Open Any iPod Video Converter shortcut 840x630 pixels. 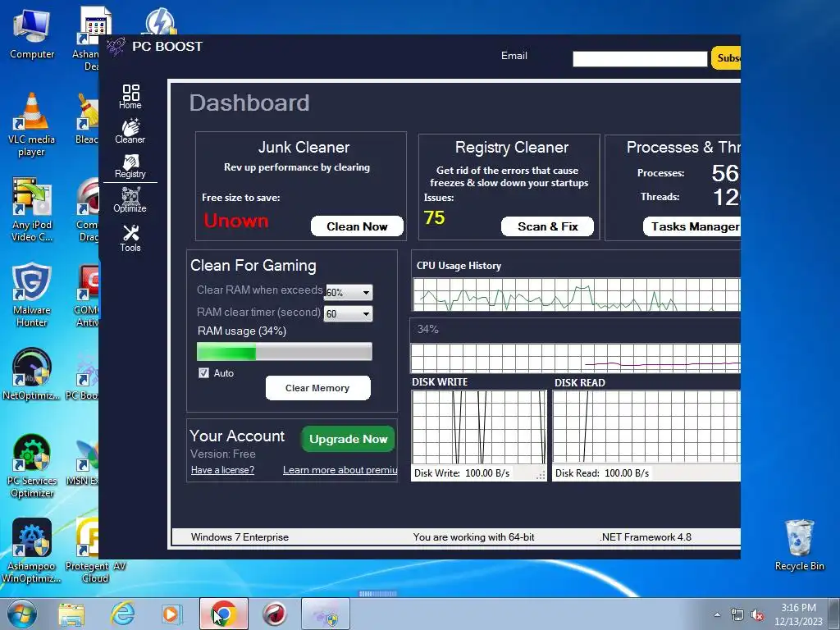(32, 210)
